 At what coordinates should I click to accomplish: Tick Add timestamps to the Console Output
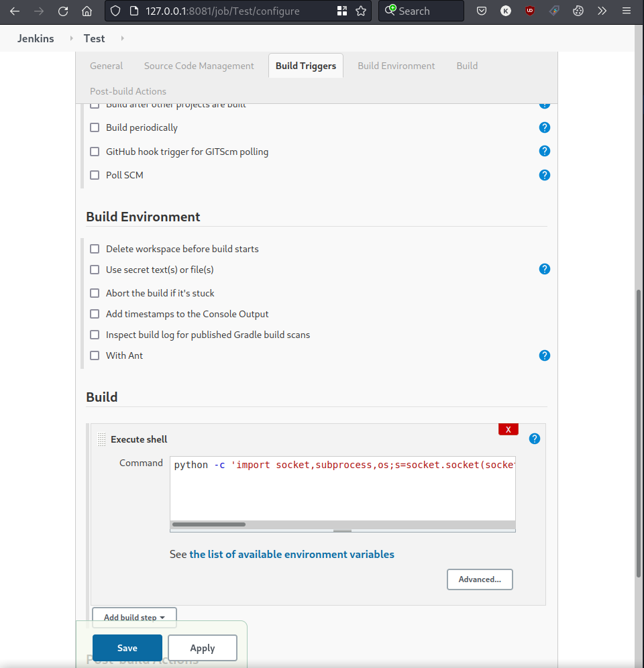coord(95,314)
